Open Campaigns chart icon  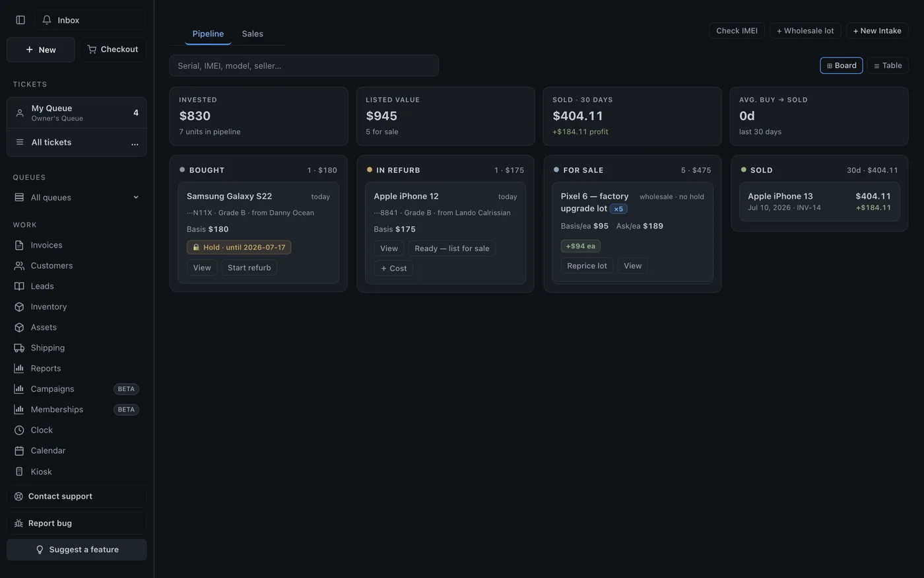click(19, 388)
